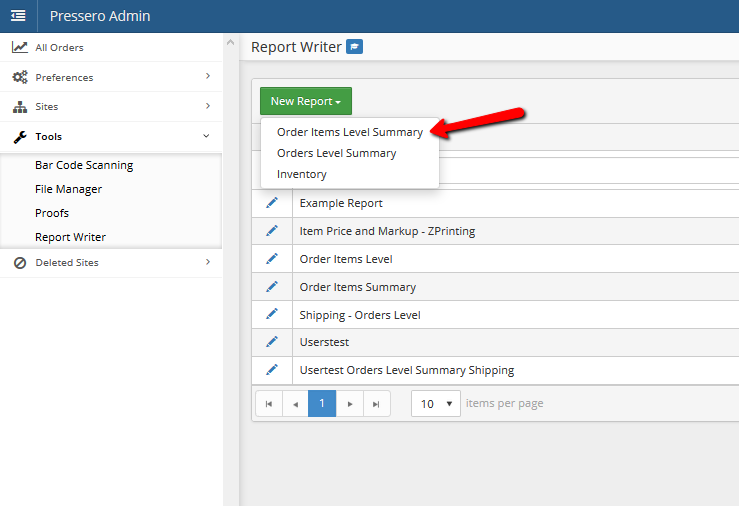The height and width of the screenshot is (506, 739).
Task: Open All Orders in the sidebar
Action: click(x=111, y=47)
